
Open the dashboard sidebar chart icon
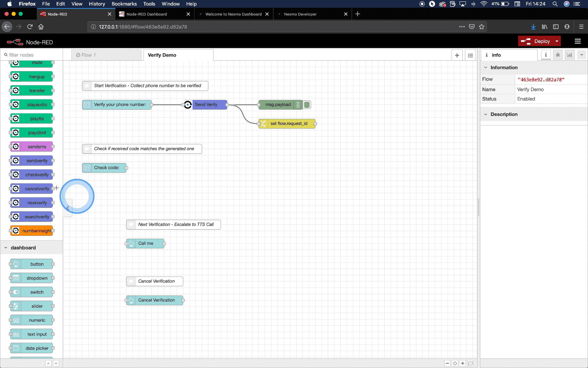pos(570,54)
